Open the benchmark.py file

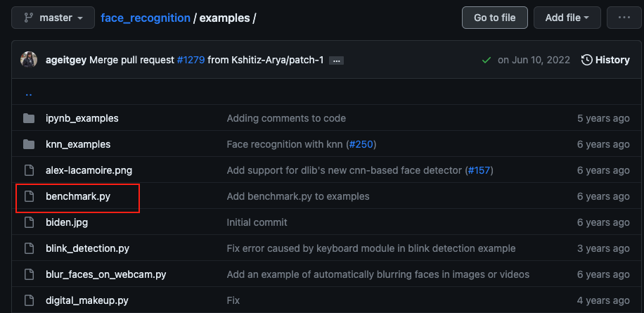point(78,196)
